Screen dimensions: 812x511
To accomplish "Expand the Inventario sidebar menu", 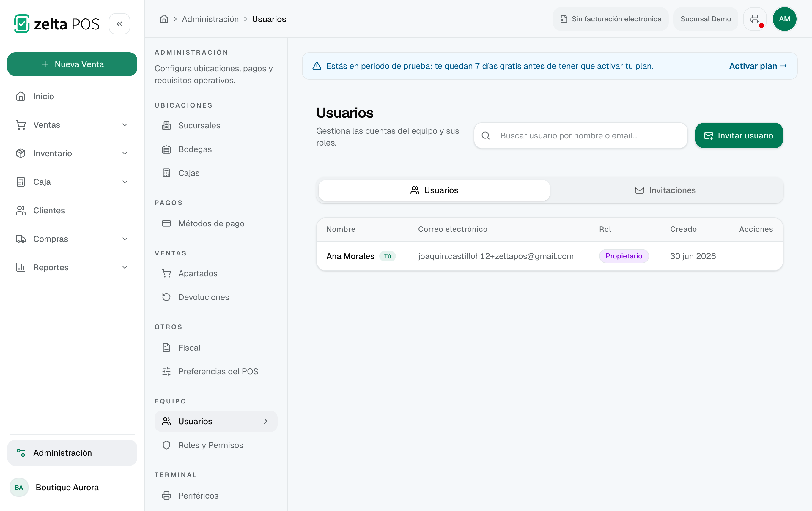I will click(72, 153).
